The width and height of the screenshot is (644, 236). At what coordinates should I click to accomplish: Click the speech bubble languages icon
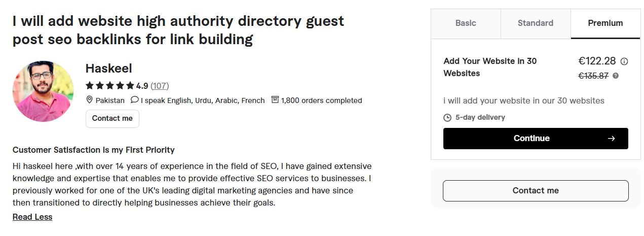click(134, 100)
